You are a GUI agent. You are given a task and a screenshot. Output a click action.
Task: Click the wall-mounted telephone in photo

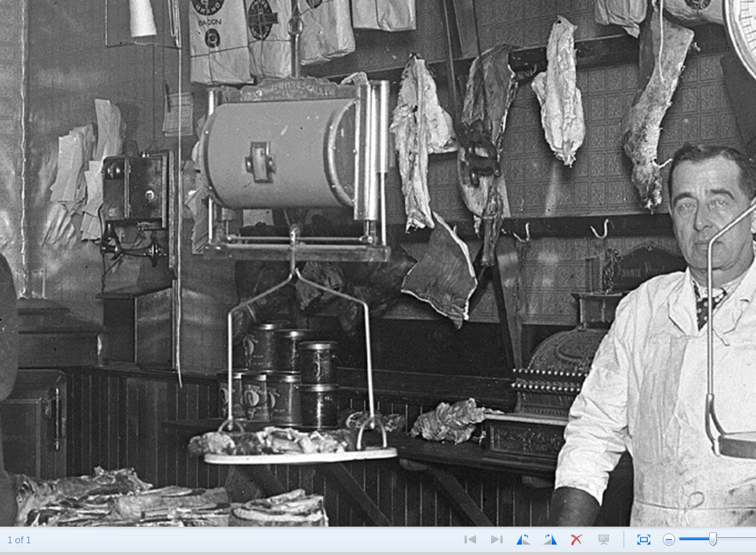click(135, 193)
